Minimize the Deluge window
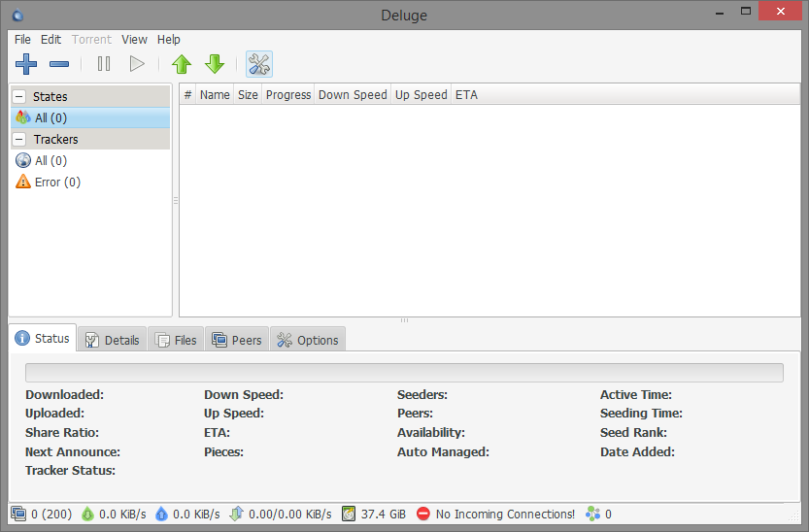Viewport: 809px width, 532px height. 720,12
